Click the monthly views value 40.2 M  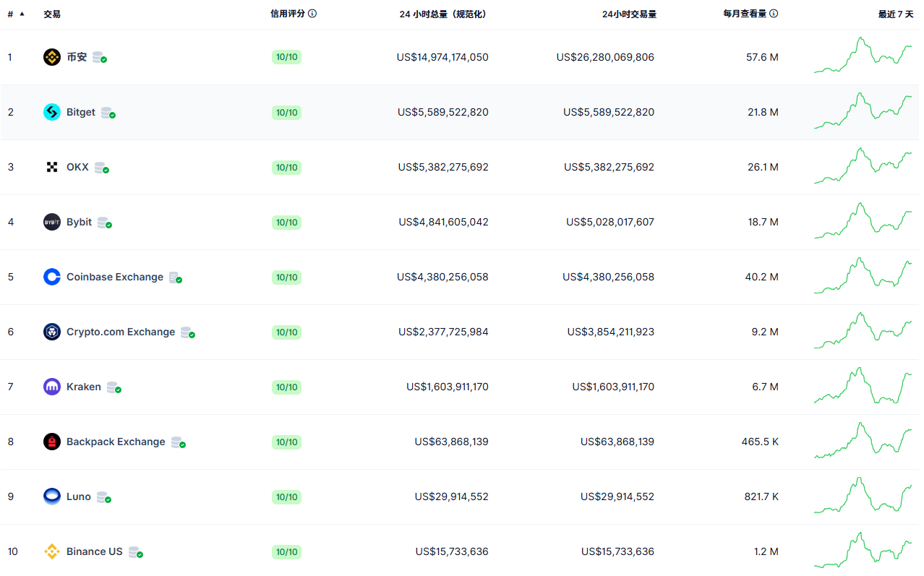tap(762, 277)
